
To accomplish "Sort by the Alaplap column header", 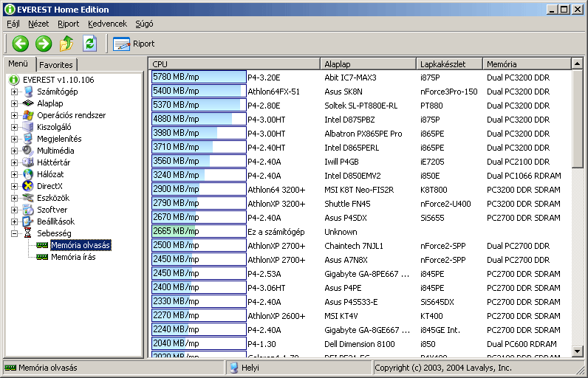I will point(368,64).
